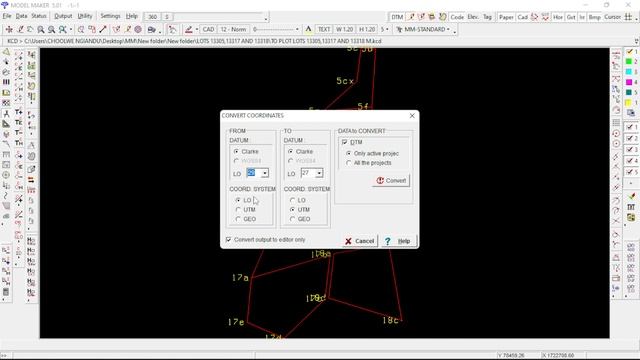Toggle the Tag display button

click(x=487, y=17)
